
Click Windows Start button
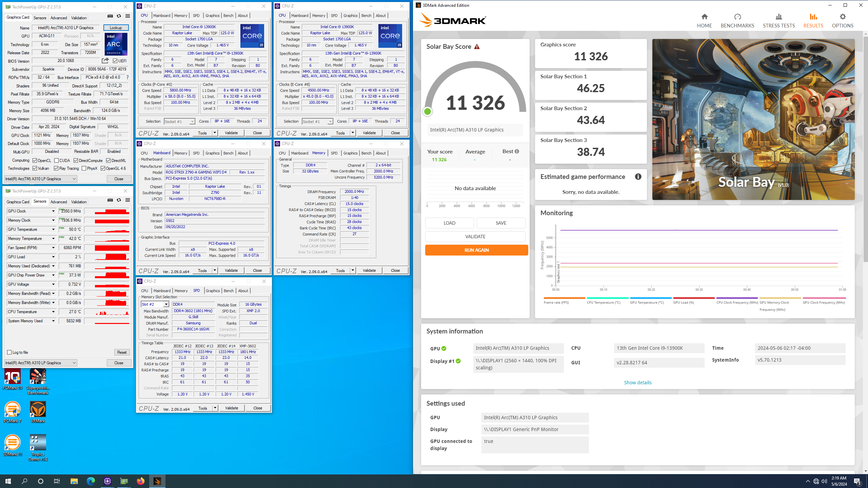pyautogui.click(x=8, y=481)
